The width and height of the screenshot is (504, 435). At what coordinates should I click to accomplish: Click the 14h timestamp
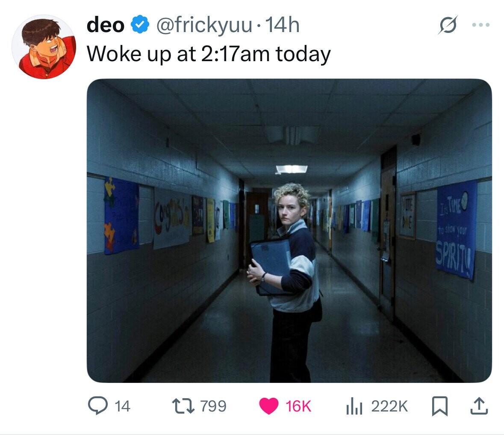(x=282, y=25)
